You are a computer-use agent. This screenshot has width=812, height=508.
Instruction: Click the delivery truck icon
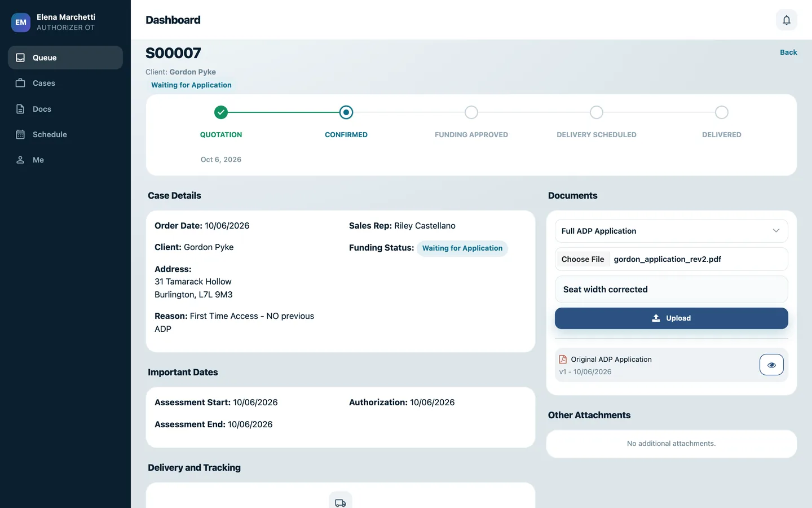coord(341,502)
